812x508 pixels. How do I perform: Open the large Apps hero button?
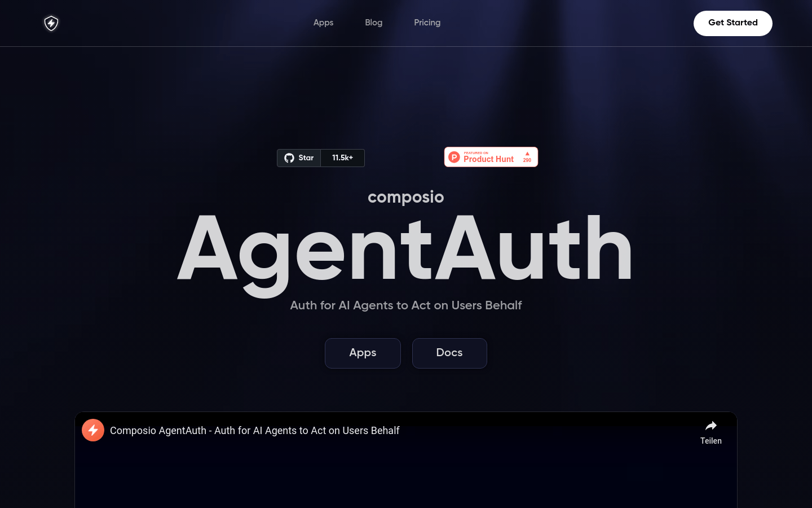pyautogui.click(x=363, y=353)
